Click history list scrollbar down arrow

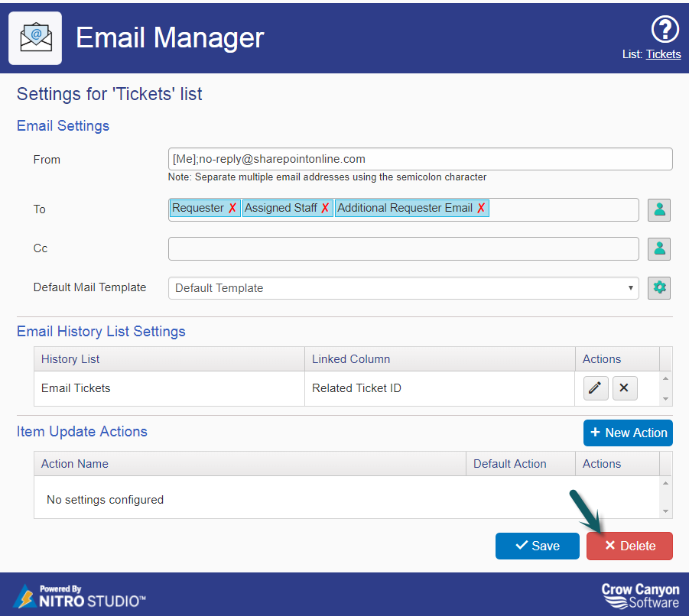666,399
